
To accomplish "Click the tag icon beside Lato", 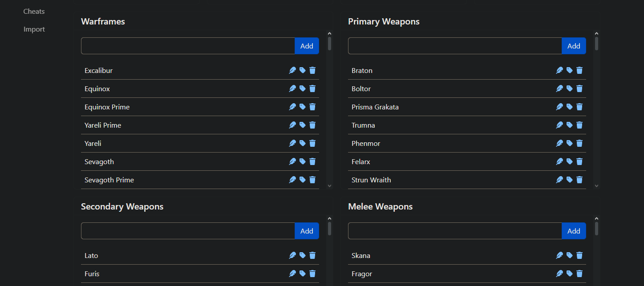I will tap(303, 255).
